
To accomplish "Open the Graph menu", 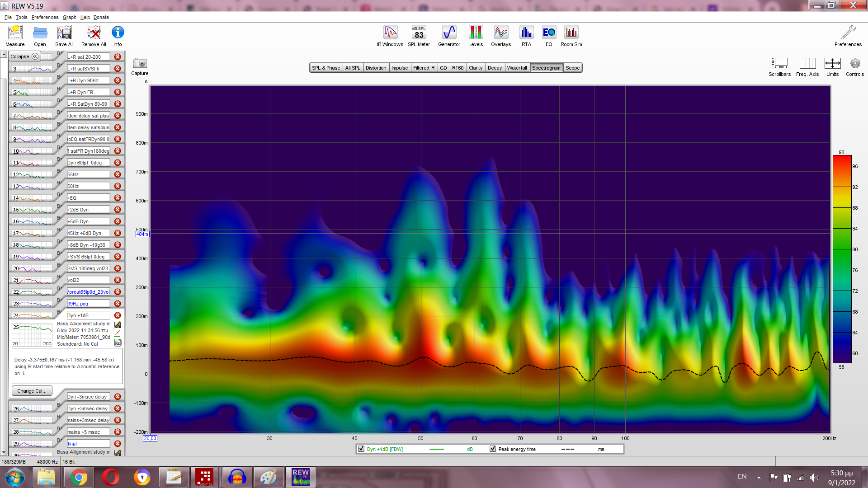I will (x=69, y=17).
